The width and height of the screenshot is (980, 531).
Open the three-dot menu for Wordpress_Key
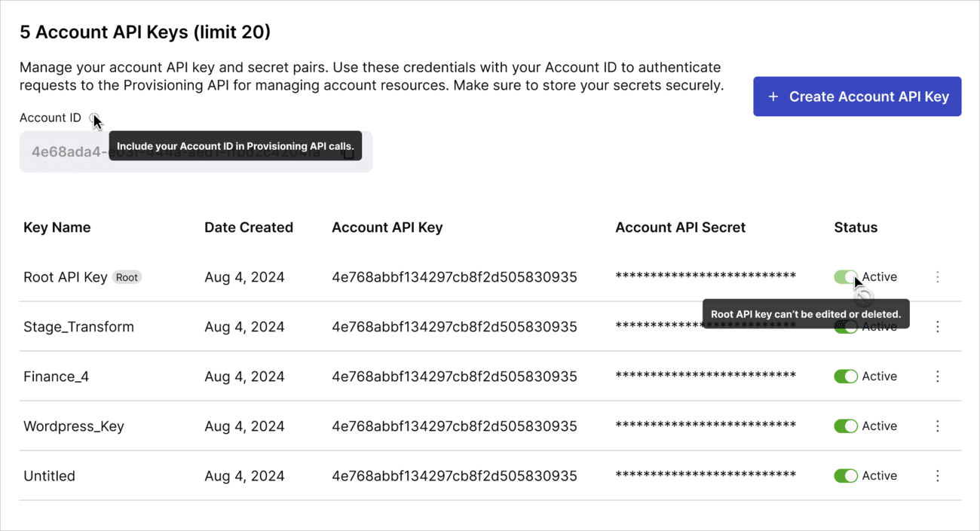click(x=938, y=426)
